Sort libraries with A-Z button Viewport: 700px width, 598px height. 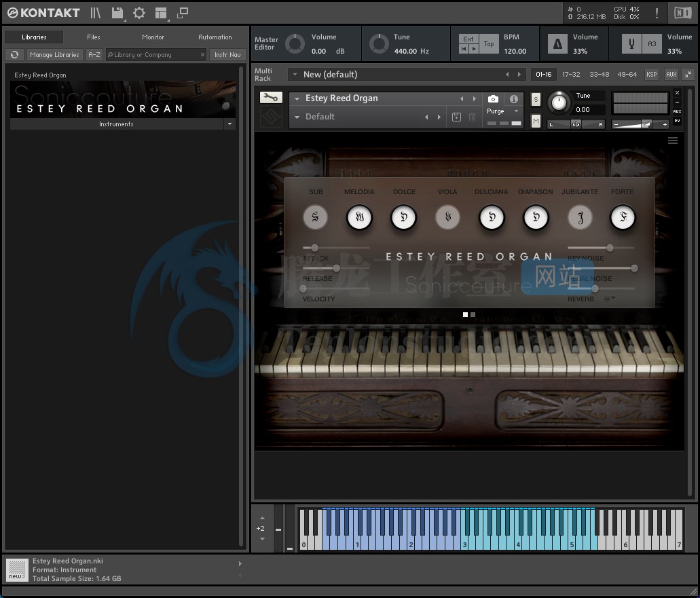(x=94, y=54)
